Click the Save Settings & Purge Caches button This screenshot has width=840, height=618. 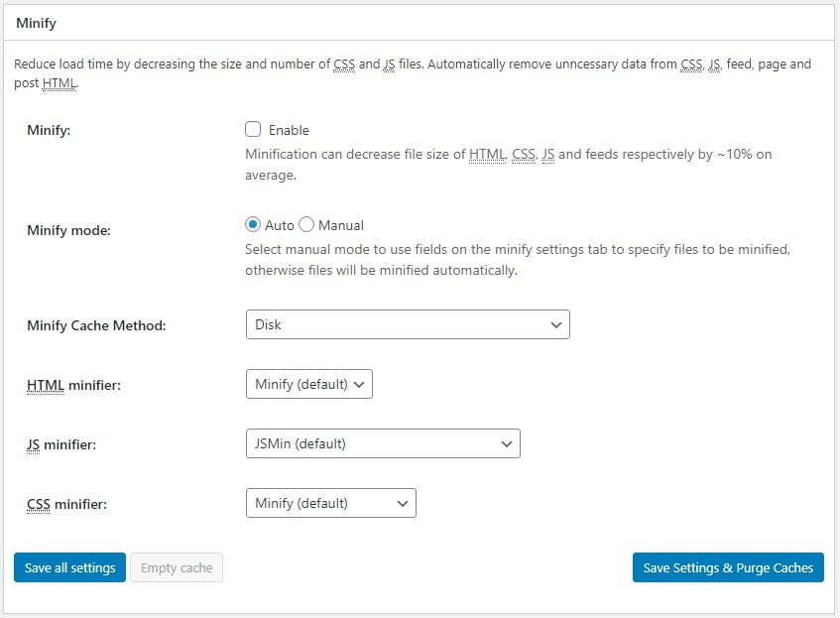pyautogui.click(x=727, y=567)
